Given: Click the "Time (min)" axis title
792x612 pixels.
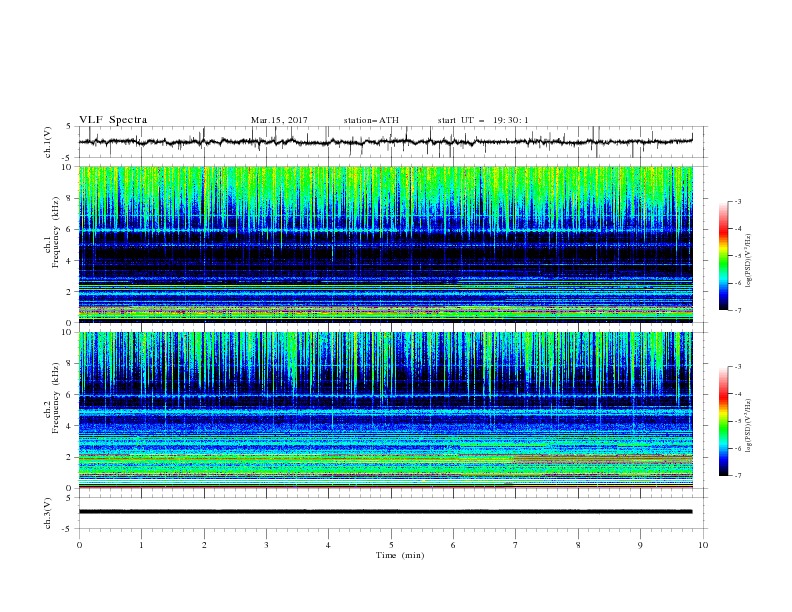Looking at the screenshot, I should [400, 555].
